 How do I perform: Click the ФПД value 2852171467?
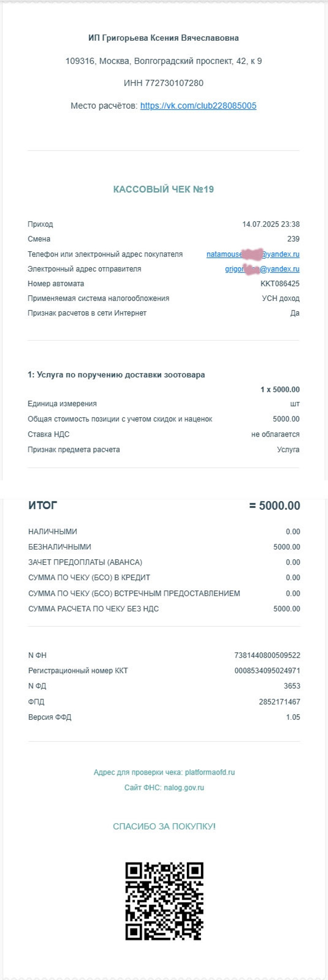[x=279, y=701]
